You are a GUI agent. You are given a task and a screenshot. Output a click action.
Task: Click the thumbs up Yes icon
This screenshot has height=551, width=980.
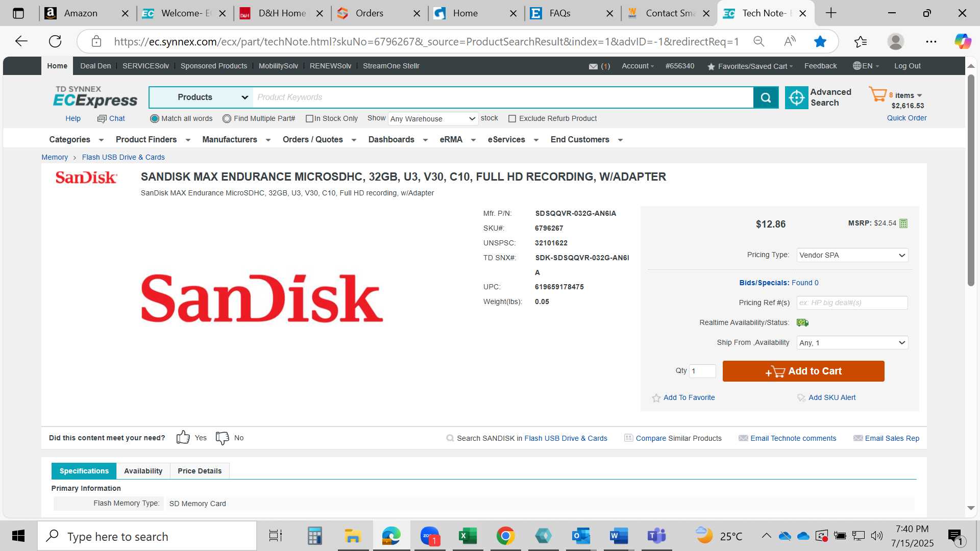click(x=183, y=438)
